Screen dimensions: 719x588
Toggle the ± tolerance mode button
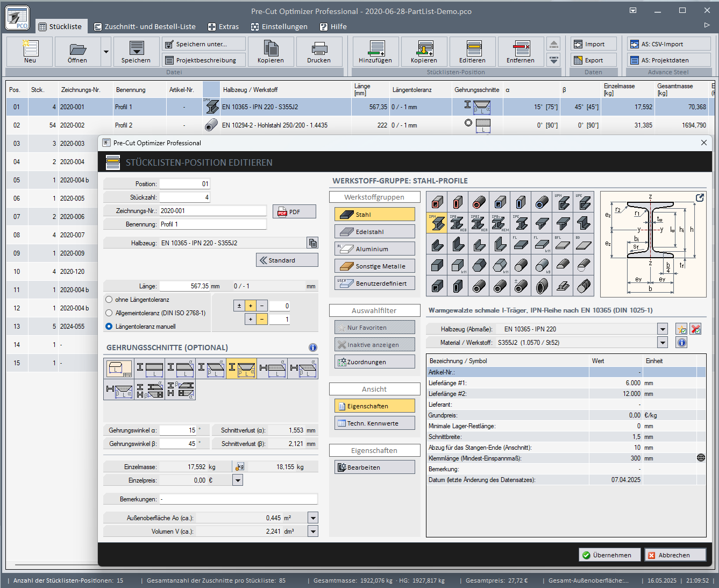point(239,306)
